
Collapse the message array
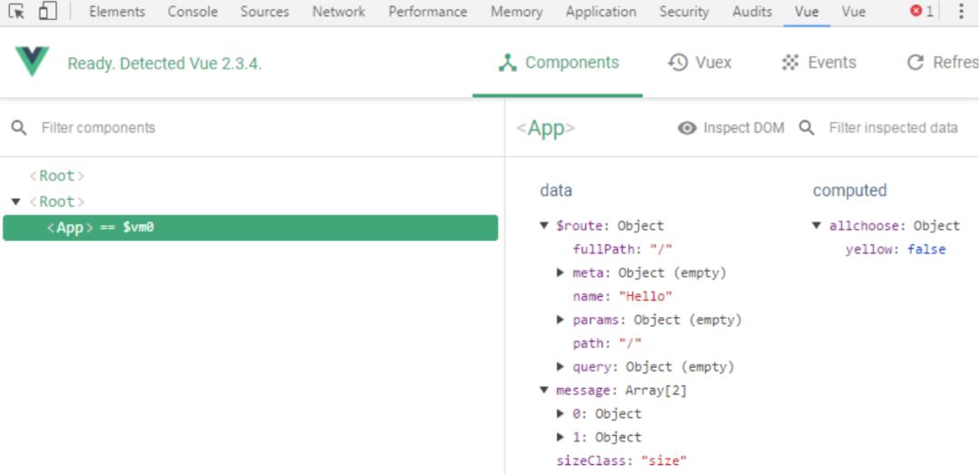544,391
